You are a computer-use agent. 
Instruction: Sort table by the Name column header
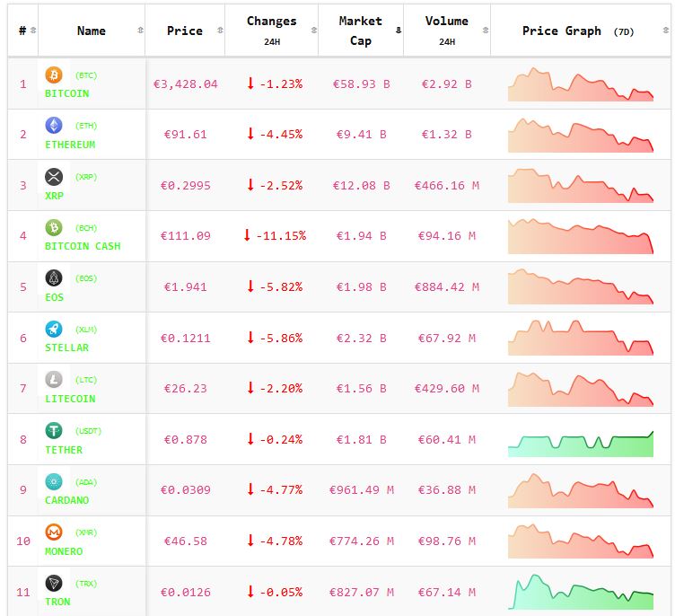click(91, 31)
